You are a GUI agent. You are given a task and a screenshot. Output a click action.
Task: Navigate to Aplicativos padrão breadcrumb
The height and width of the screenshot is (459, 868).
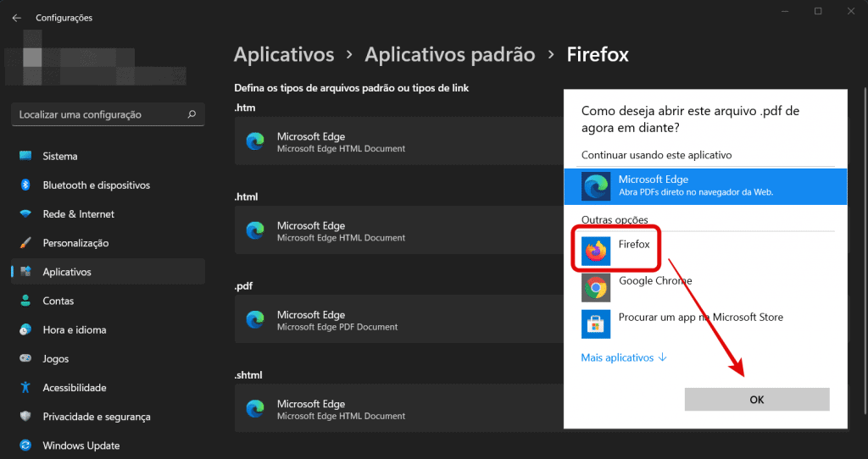(449, 55)
